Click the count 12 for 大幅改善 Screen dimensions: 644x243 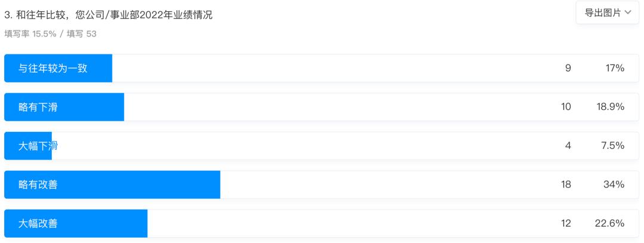[x=565, y=223]
